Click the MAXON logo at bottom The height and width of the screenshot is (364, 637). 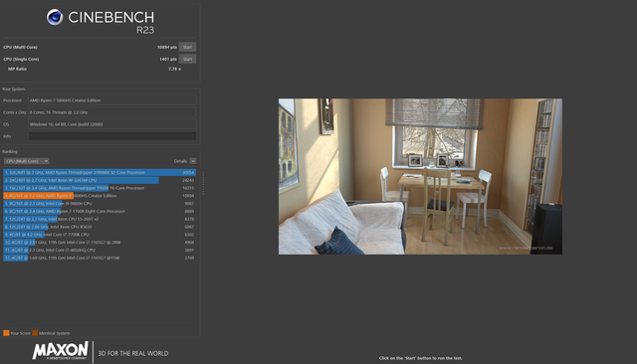tap(61, 351)
